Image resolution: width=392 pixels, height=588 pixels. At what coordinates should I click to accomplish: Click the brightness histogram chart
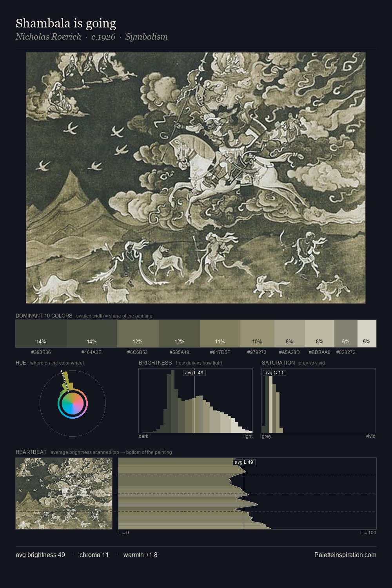tap(196, 401)
